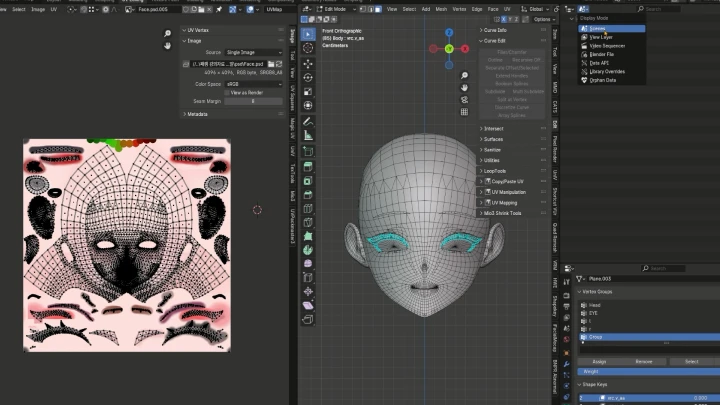This screenshot has width=720, height=405.
Task: Toggle Z axis mirror in viewport header
Action: (x=517, y=19)
